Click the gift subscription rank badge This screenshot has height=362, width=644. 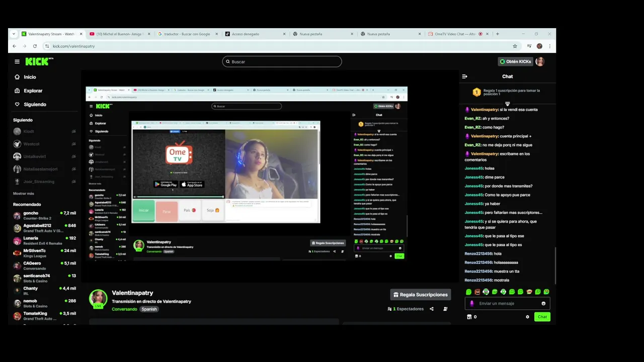coord(476,93)
